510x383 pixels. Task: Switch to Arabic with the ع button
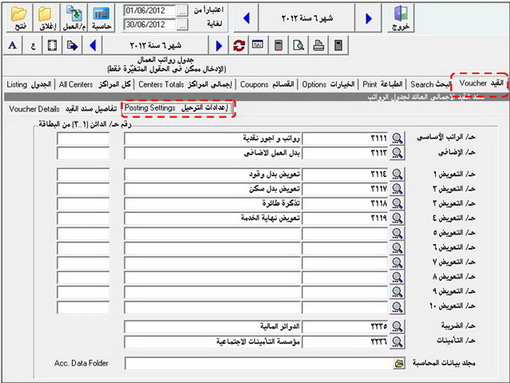(x=32, y=45)
